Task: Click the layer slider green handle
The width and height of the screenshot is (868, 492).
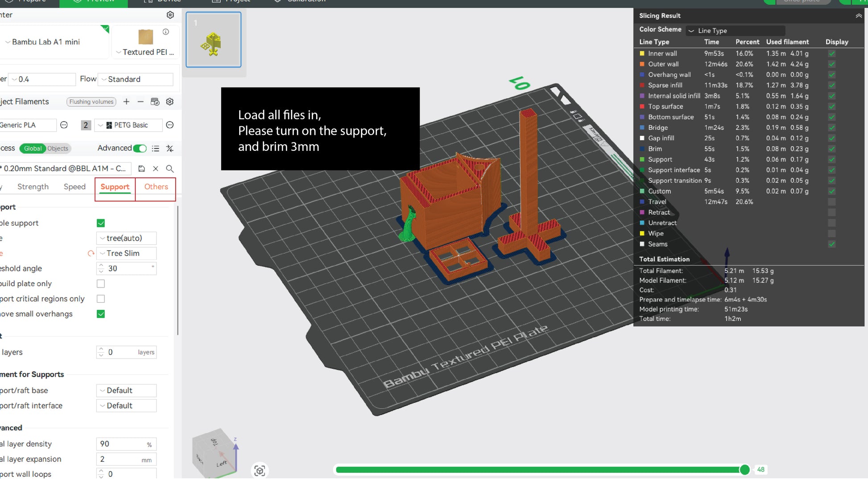Action: [744, 470]
